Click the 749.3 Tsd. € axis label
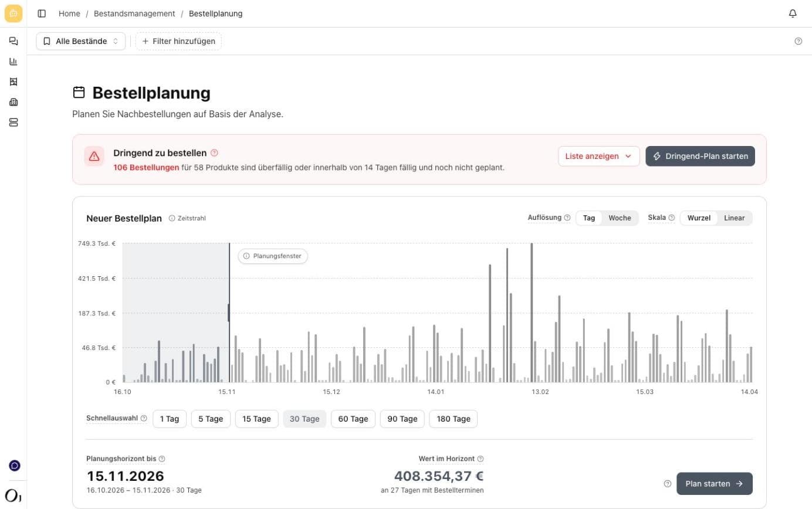Image resolution: width=812 pixels, height=509 pixels. click(97, 243)
